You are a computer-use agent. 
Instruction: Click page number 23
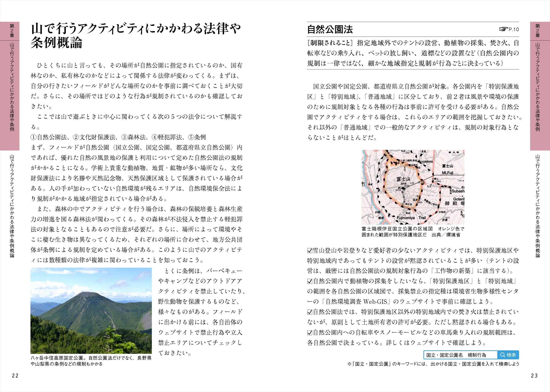pyautogui.click(x=534, y=375)
